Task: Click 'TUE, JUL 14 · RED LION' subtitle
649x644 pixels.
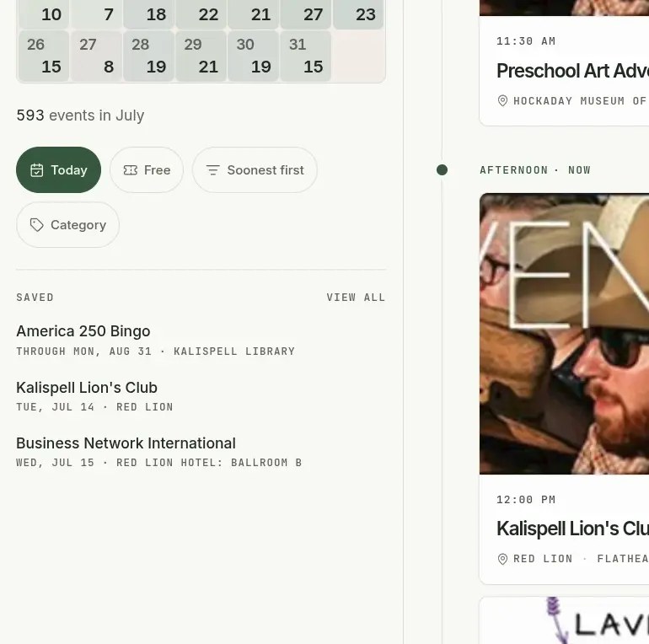Action: pos(94,407)
